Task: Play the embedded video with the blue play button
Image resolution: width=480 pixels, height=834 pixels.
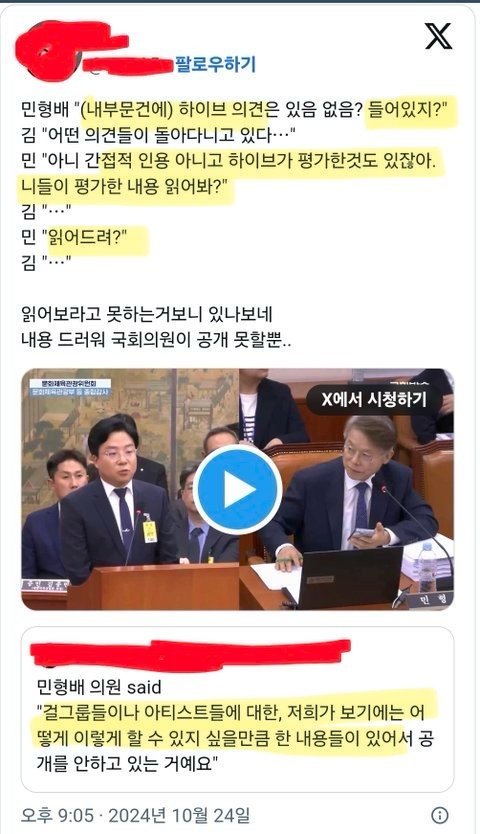Action: point(237,489)
